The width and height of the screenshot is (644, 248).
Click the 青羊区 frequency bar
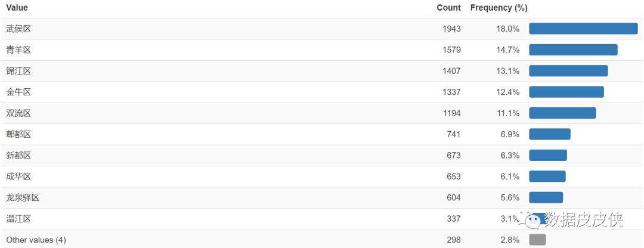[x=574, y=49]
